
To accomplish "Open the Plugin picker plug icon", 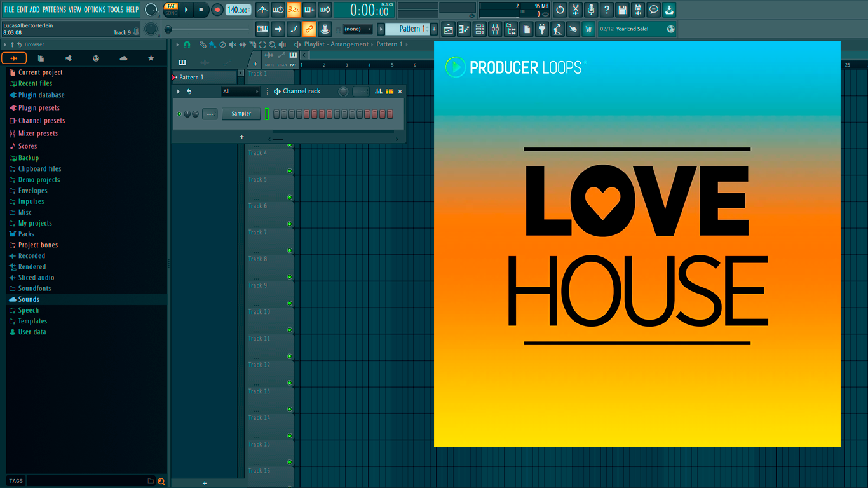I will pos(543,29).
